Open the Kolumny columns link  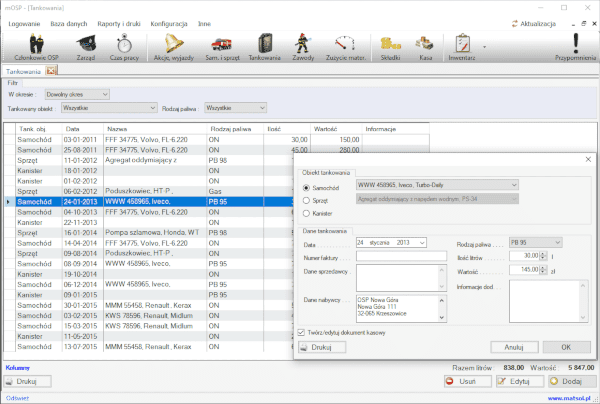(18, 368)
